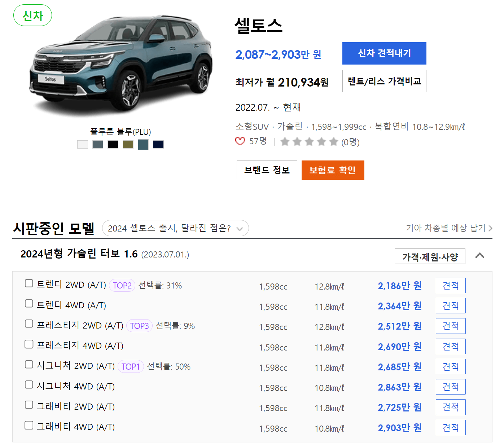Check 그래비티 4WD (A/T) checkbox
The height and width of the screenshot is (445, 504).
29,426
